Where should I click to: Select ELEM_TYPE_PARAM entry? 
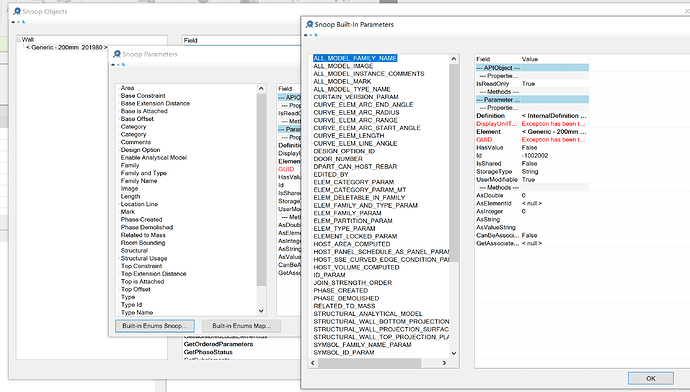[345, 228]
